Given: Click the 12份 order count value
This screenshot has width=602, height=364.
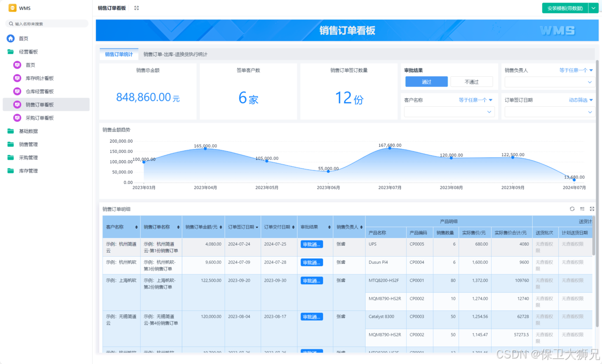Looking at the screenshot, I should (x=349, y=97).
